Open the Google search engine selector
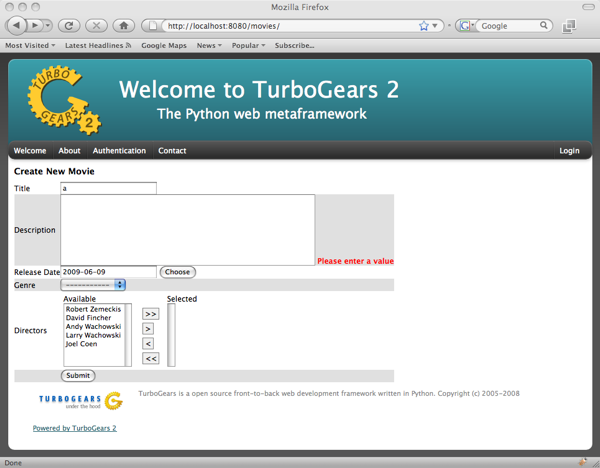600x468 pixels. pos(466,26)
